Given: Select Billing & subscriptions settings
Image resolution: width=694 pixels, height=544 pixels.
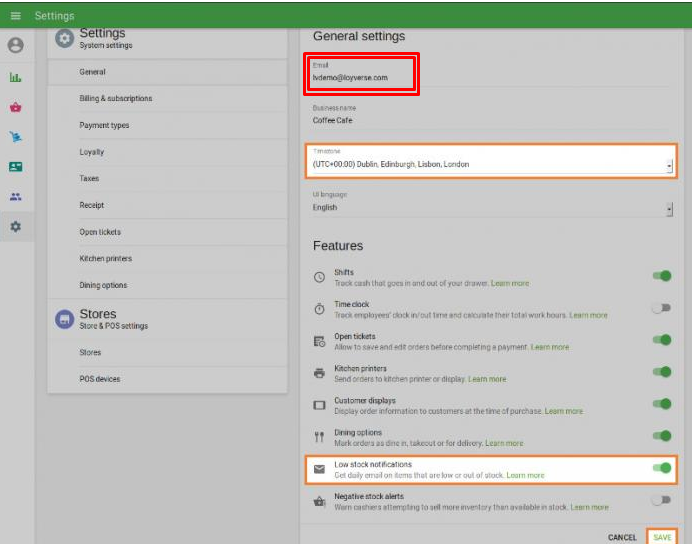Looking at the screenshot, I should (116, 99).
